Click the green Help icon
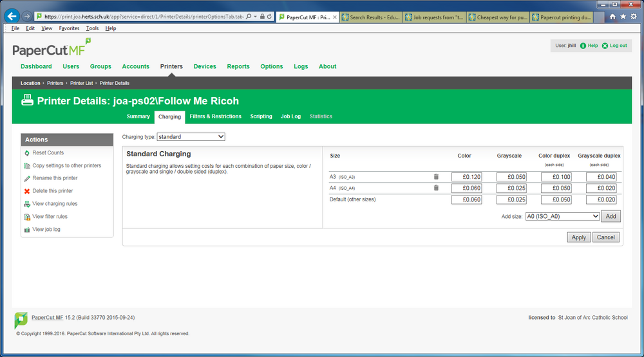The image size is (644, 357). click(x=583, y=46)
